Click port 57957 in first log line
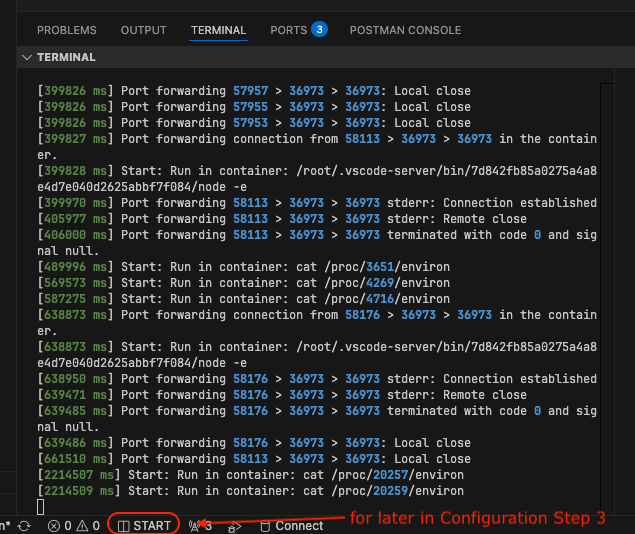635x534 pixels. [250, 91]
